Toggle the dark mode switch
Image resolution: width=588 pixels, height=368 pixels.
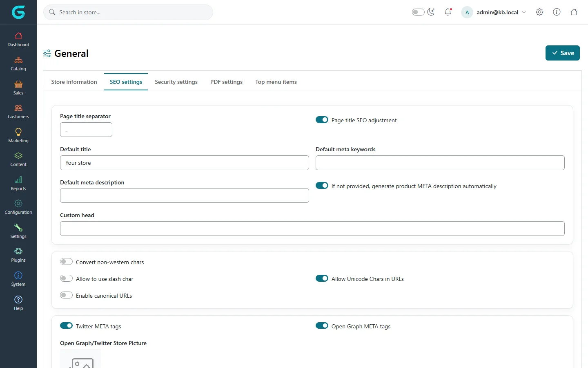coord(418,12)
